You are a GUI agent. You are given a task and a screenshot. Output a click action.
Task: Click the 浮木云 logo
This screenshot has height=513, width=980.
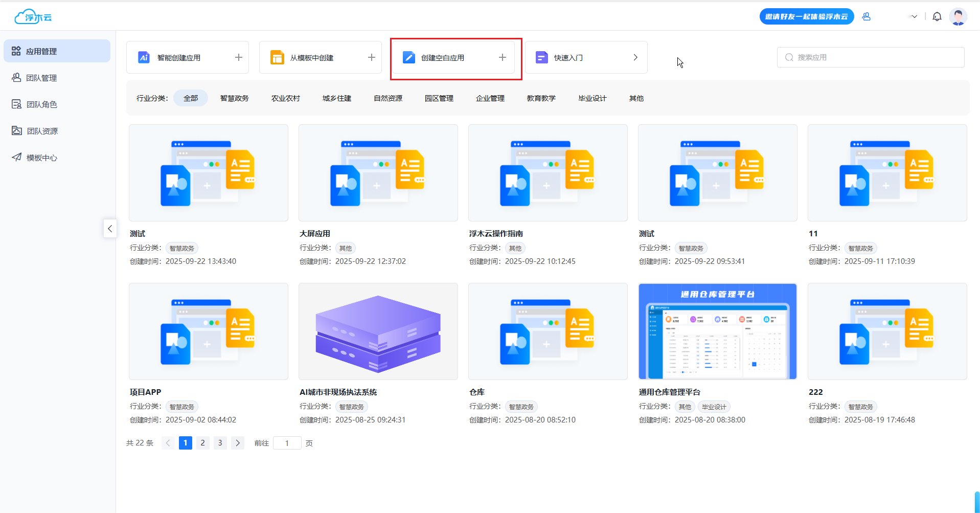point(33,17)
